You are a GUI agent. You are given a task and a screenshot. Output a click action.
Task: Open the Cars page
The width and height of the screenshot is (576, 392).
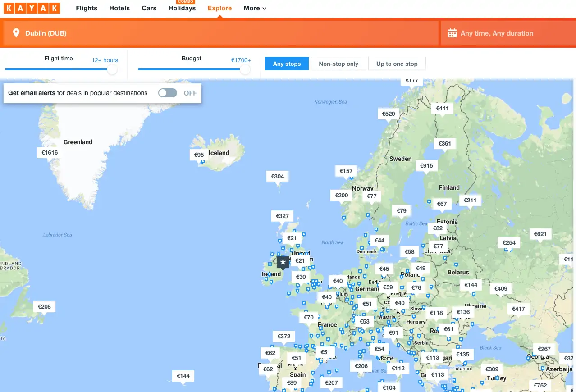click(149, 8)
